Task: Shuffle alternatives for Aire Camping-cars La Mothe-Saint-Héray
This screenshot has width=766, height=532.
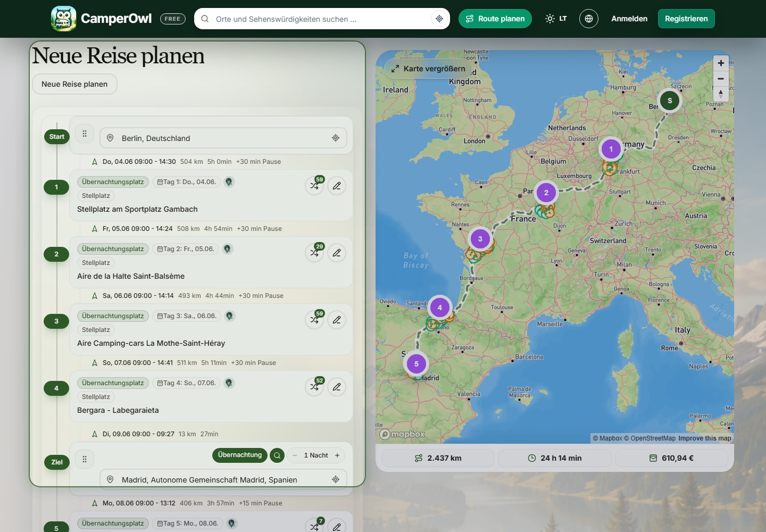Action: (315, 320)
